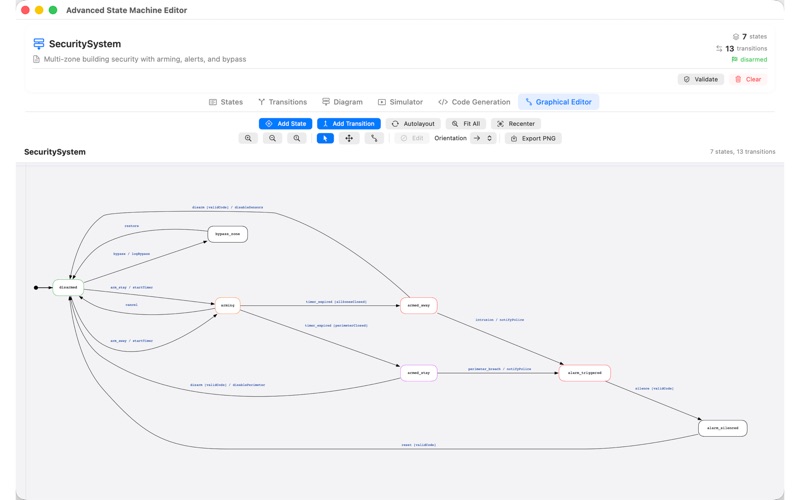The image size is (800, 500).
Task: Click the 'intrusion / notifyPolice' transition label
Action: [x=499, y=319]
